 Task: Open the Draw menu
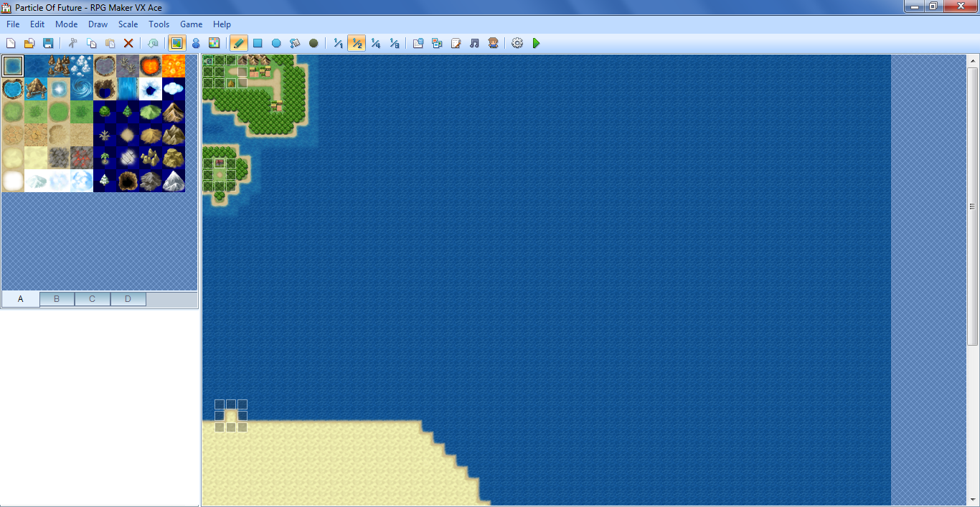(98, 24)
